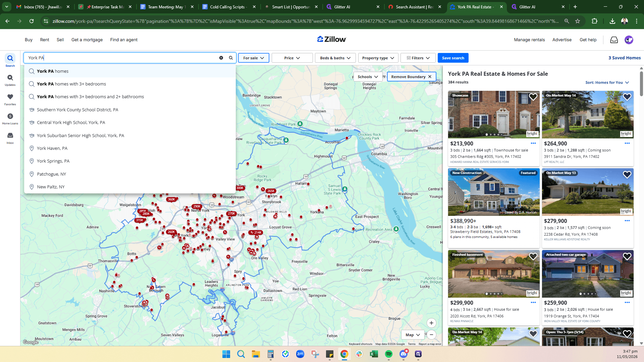644x362 pixels.
Task: Open Schools map overlay dropdown
Action: click(368, 77)
